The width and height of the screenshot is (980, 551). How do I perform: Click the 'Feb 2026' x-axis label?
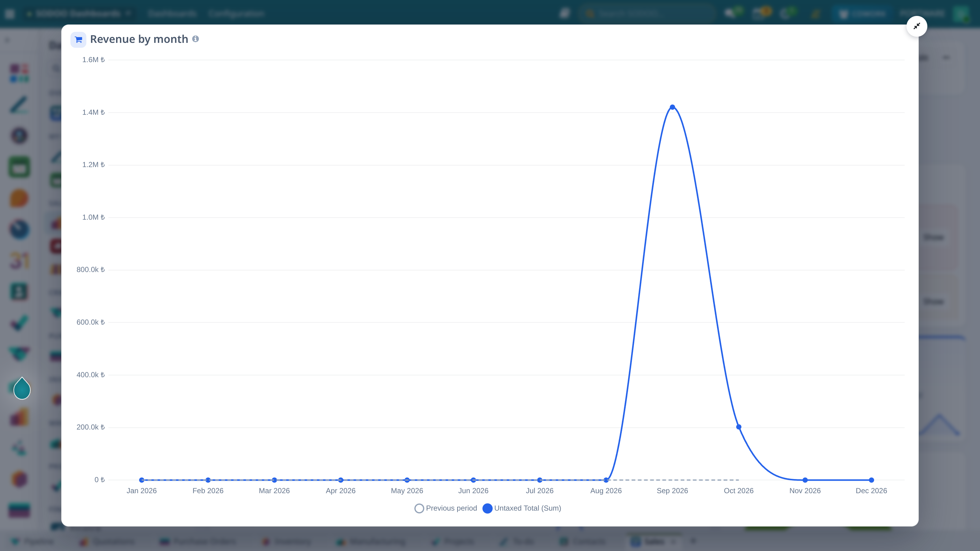[x=208, y=490]
